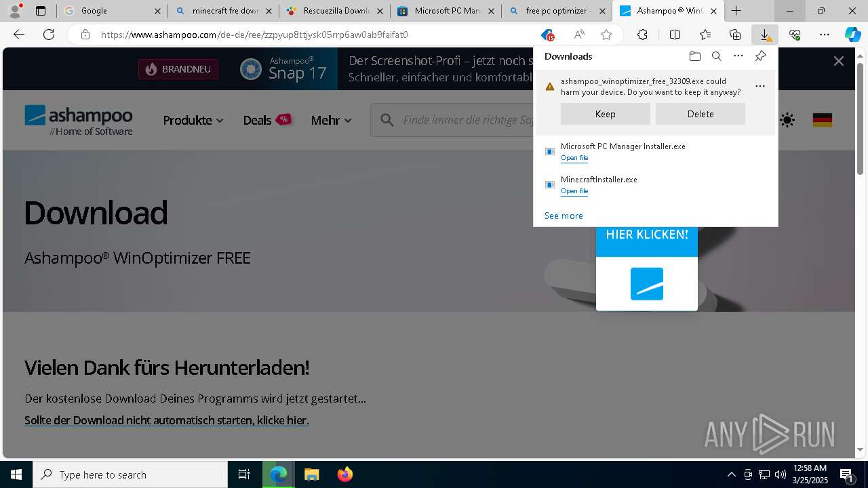868x488 pixels.
Task: Click the Task View taskbar icon
Action: click(244, 474)
